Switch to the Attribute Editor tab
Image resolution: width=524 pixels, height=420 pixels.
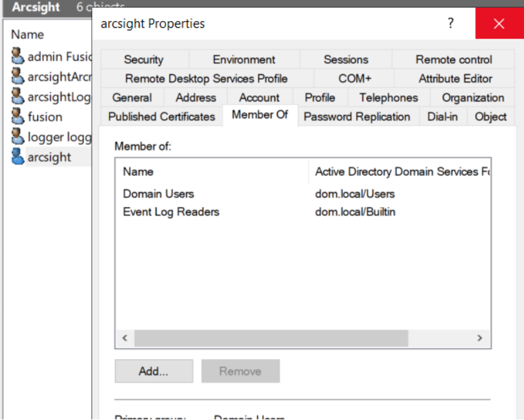(x=455, y=78)
